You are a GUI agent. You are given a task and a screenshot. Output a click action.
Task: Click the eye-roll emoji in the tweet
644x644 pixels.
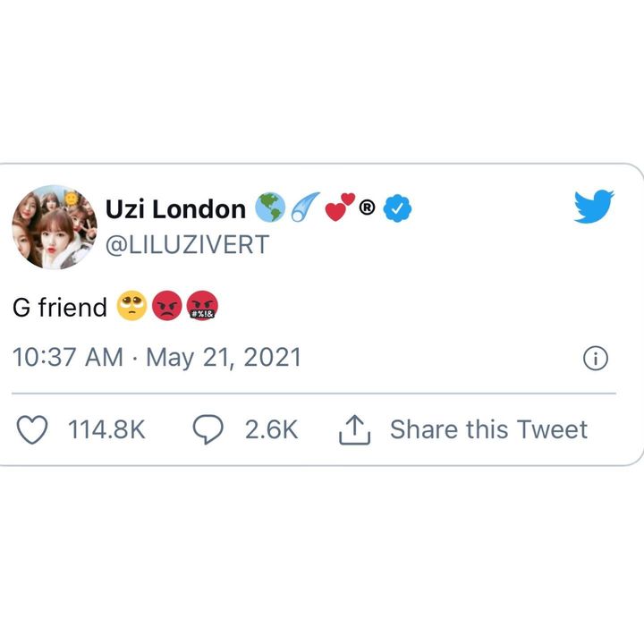(x=131, y=308)
